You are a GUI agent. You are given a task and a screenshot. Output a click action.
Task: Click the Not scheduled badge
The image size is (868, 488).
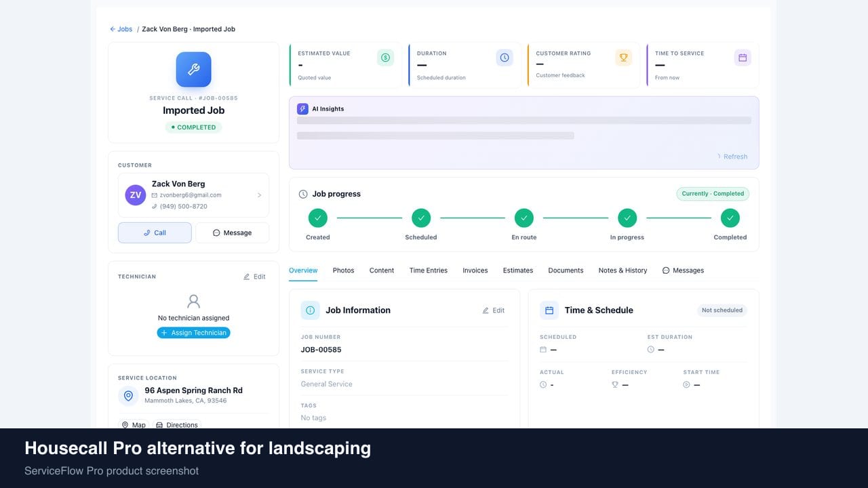click(x=722, y=310)
